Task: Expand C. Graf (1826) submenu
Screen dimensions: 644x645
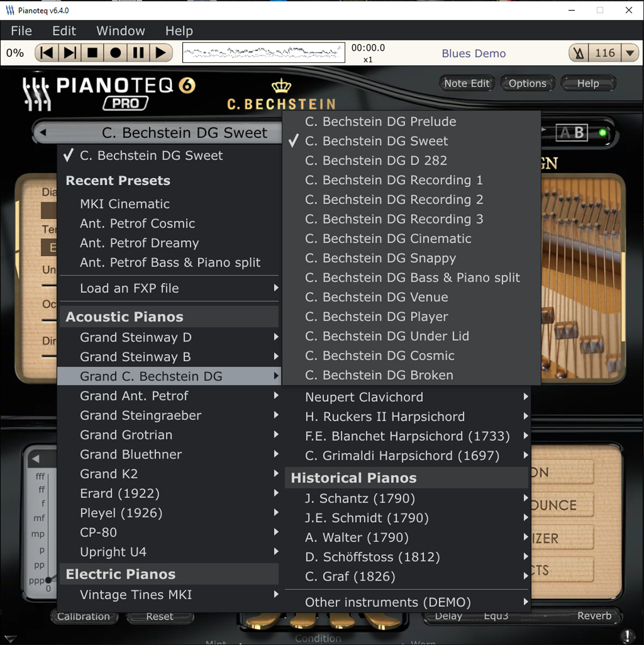Action: tap(407, 577)
